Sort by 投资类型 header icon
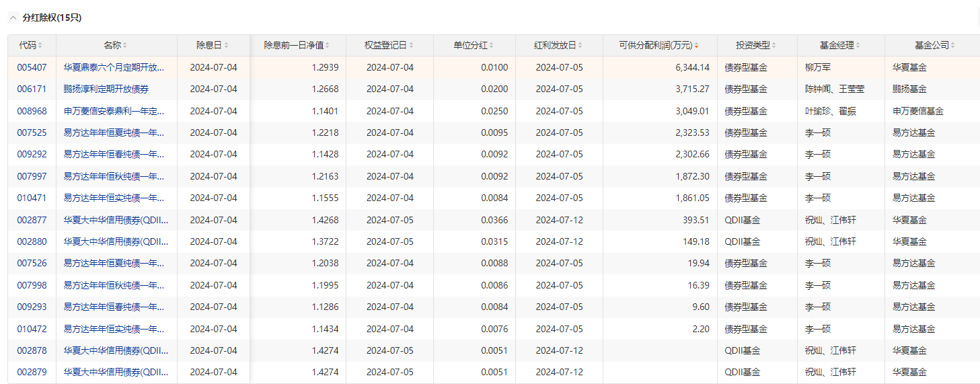The image size is (980, 384). (x=774, y=46)
